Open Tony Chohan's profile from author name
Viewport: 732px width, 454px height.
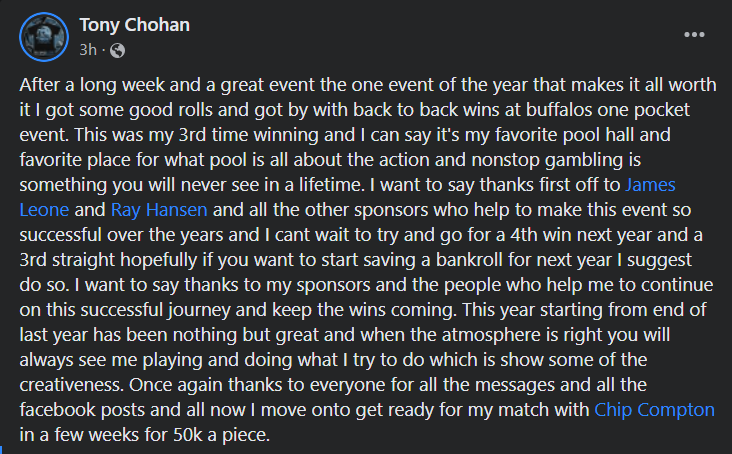132,24
